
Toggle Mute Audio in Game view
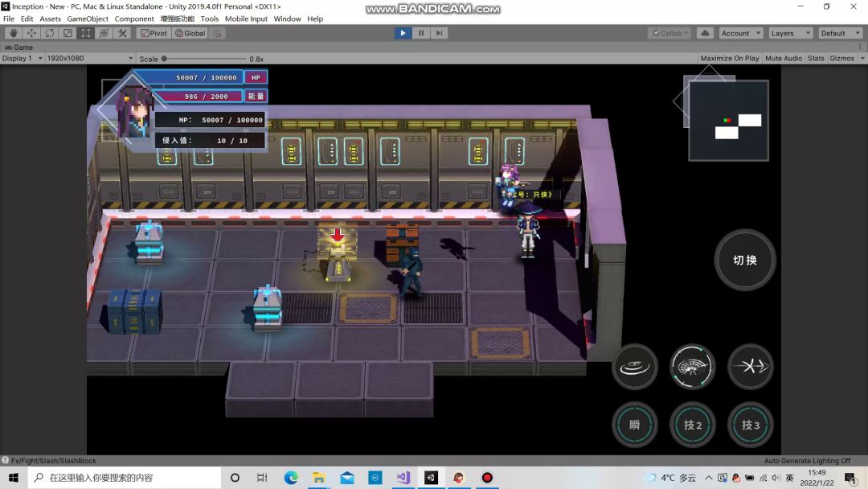(x=784, y=59)
